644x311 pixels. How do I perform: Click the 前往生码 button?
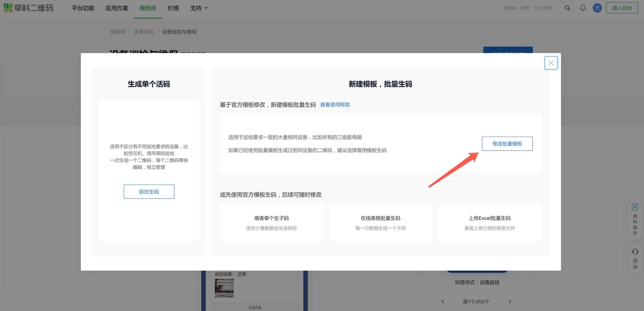149,192
